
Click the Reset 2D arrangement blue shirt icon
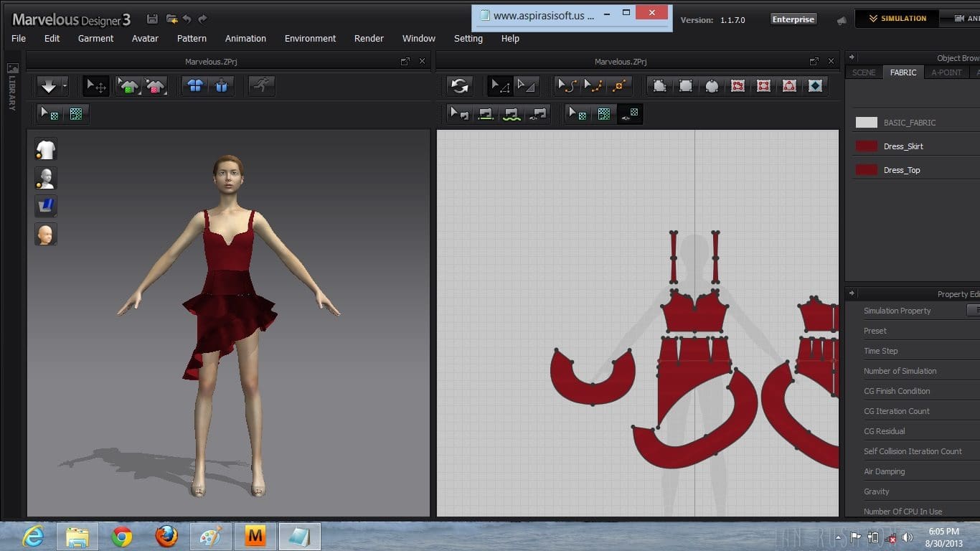(x=195, y=86)
